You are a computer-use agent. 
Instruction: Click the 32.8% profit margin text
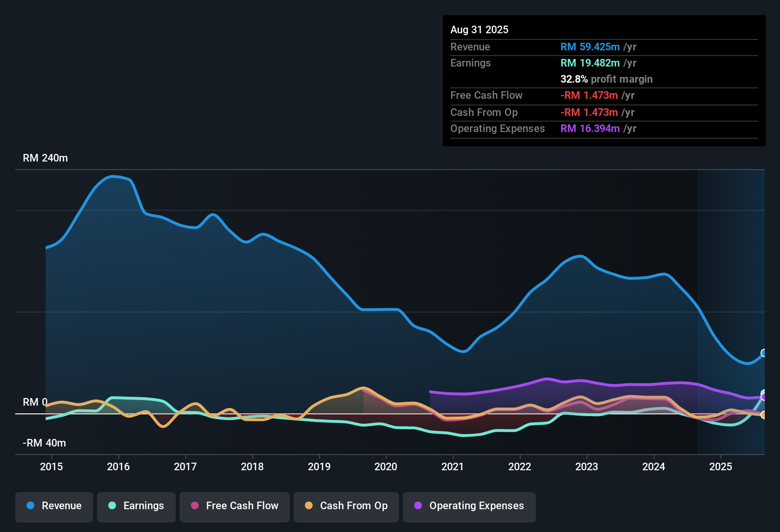[x=607, y=79]
